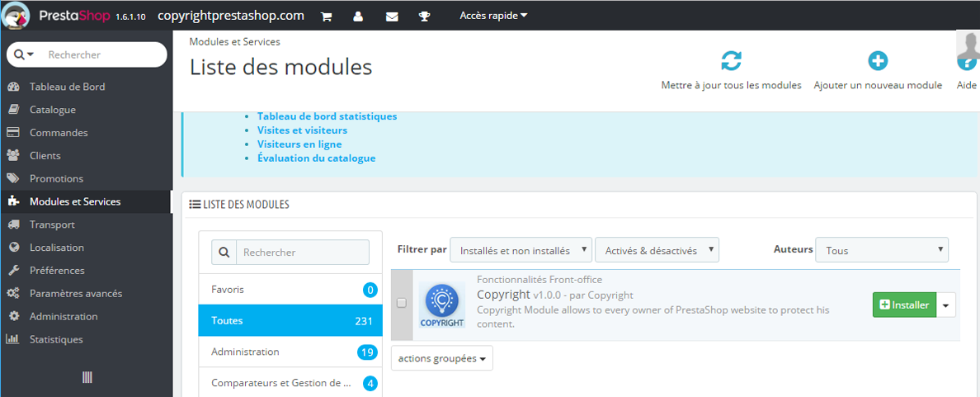Image resolution: width=980 pixels, height=397 pixels.
Task: Click the refresh icon to update all modules
Action: tap(731, 61)
